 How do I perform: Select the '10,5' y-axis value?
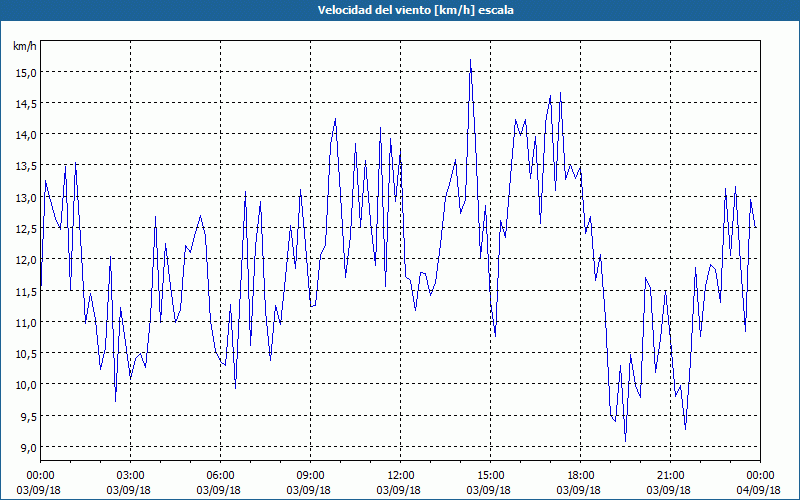27,354
